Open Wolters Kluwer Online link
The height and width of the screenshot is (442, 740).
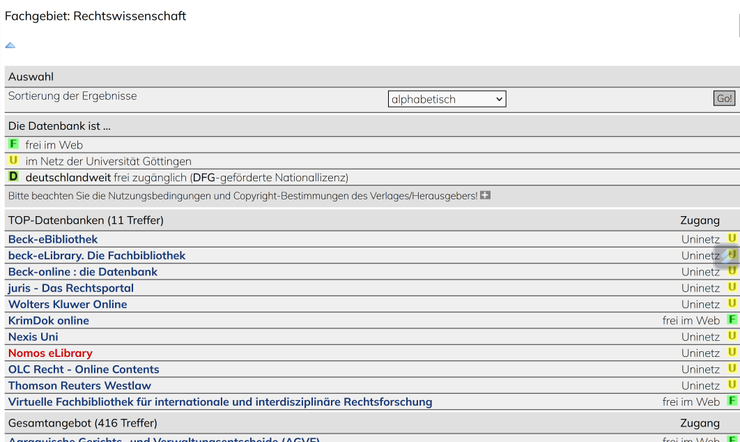tap(67, 304)
